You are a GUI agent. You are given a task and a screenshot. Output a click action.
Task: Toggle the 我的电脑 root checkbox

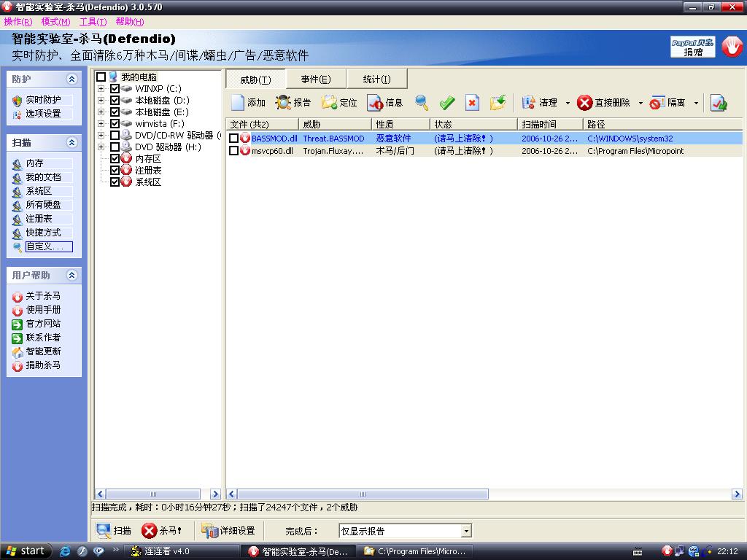coord(101,77)
